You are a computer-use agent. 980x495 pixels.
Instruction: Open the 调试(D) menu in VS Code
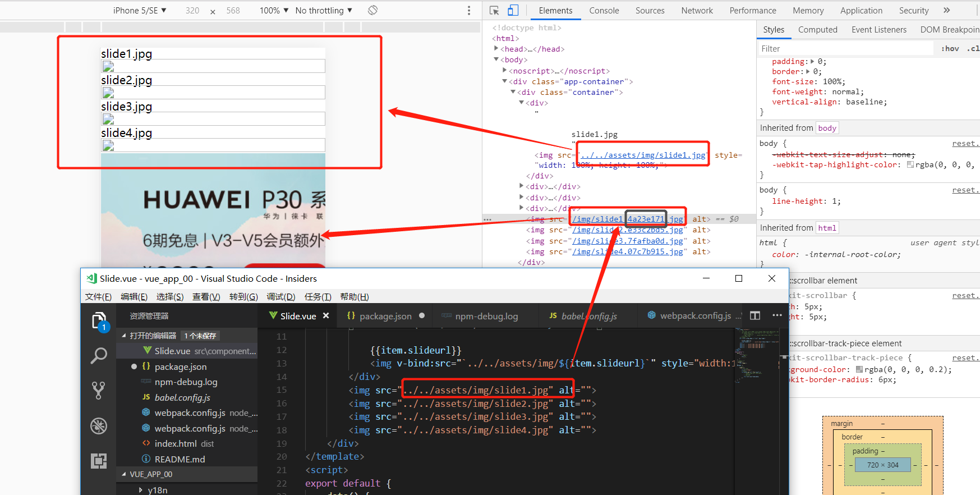[281, 297]
